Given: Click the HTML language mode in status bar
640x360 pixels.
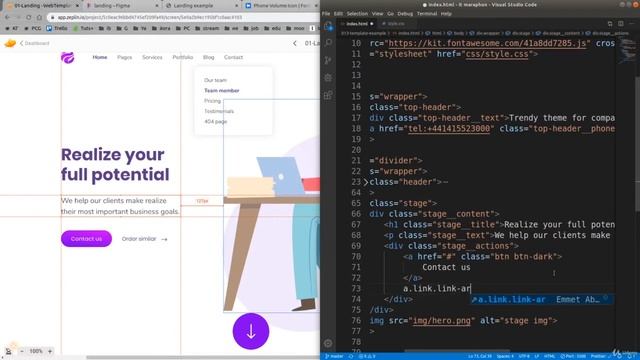Looking at the screenshot, I should [549, 356].
